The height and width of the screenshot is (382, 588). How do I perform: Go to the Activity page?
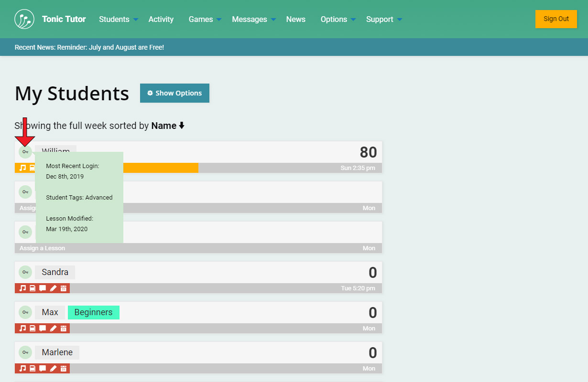tap(161, 20)
